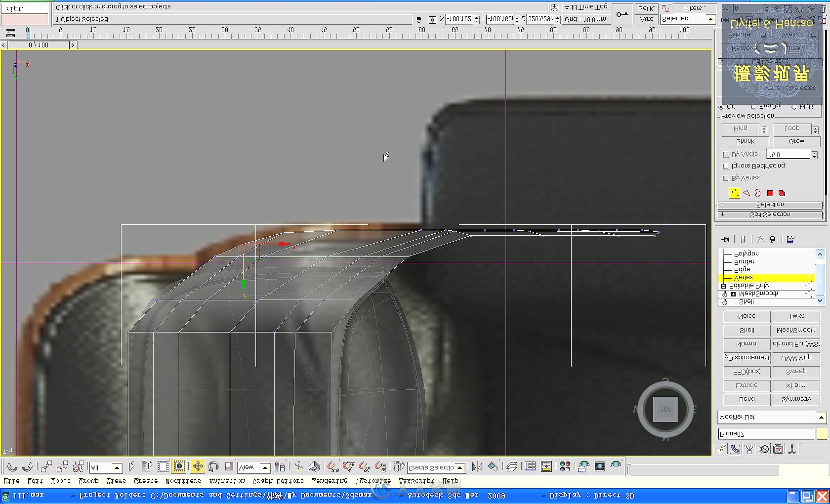The width and height of the screenshot is (830, 504).
Task: Activate the Select and Rotate tool
Action: (x=213, y=466)
